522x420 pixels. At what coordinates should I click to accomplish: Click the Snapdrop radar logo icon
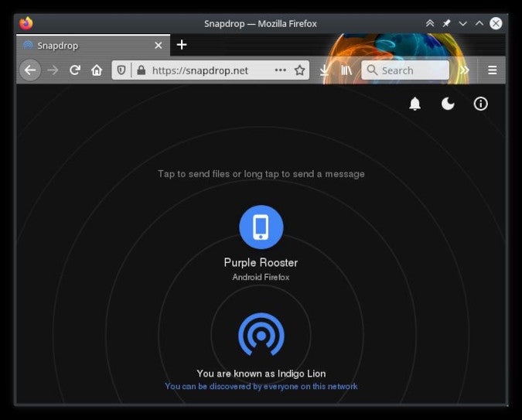261,334
